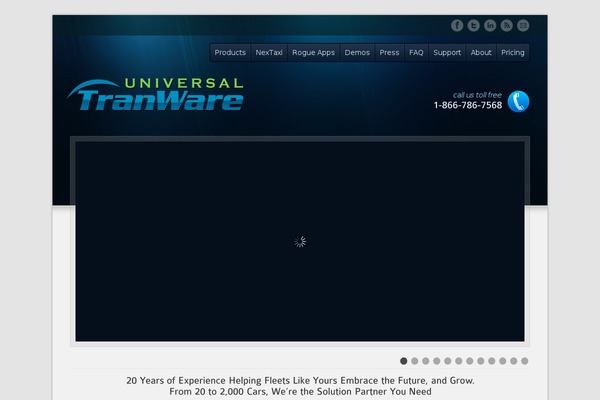Select the first slideshow dot
Viewport: 600px width, 400px height.
click(403, 361)
